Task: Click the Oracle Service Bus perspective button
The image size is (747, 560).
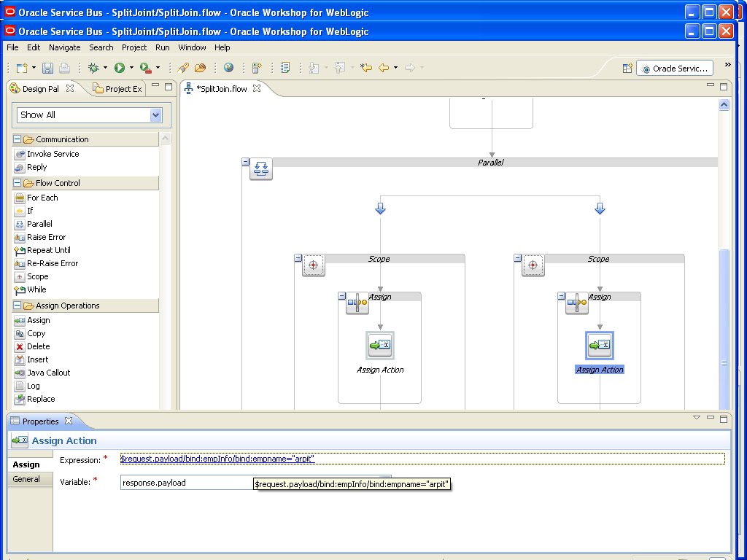Action: [x=675, y=69]
